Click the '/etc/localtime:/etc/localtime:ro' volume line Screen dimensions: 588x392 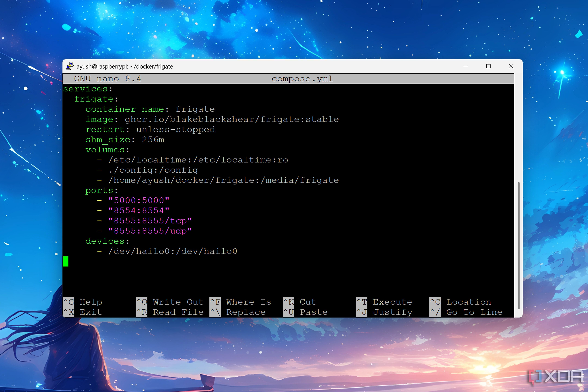pyautogui.click(x=192, y=160)
